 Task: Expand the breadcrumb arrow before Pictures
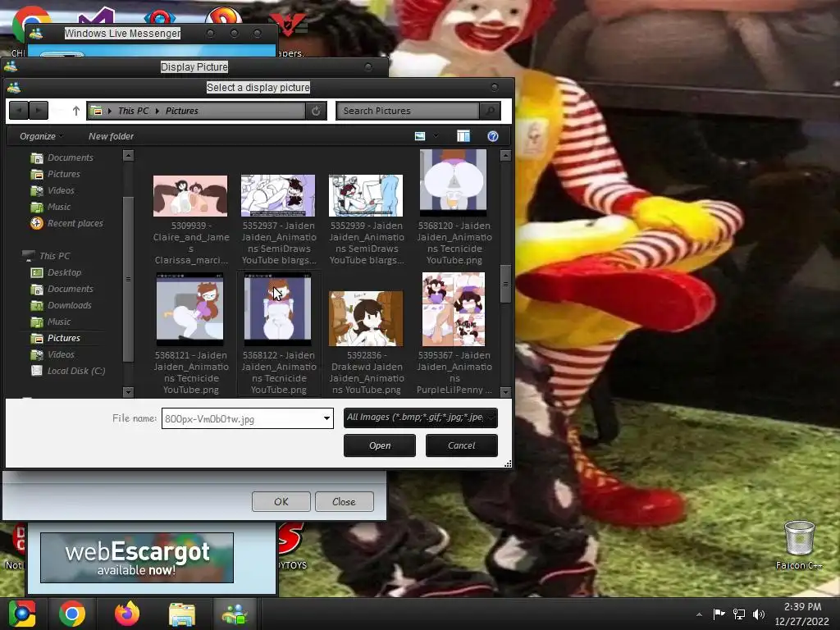tap(157, 111)
